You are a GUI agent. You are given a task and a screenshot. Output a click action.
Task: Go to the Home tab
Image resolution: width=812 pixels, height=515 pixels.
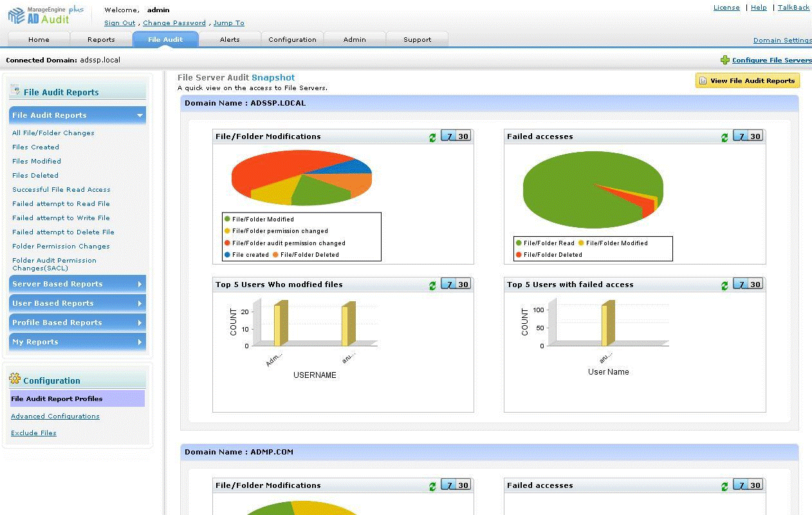(39, 39)
